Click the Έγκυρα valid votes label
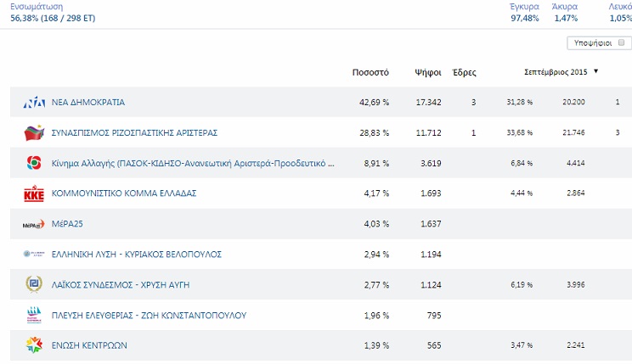The image size is (632, 364). tap(524, 6)
